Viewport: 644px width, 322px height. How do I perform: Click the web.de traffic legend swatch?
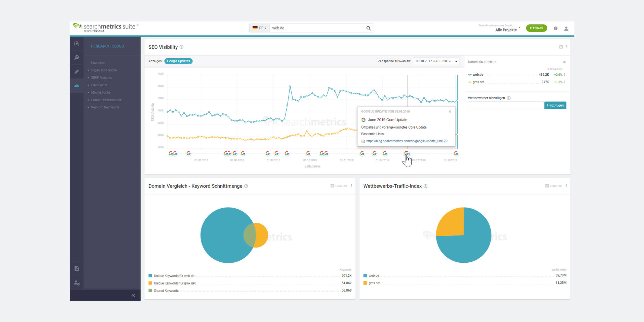(x=365, y=275)
